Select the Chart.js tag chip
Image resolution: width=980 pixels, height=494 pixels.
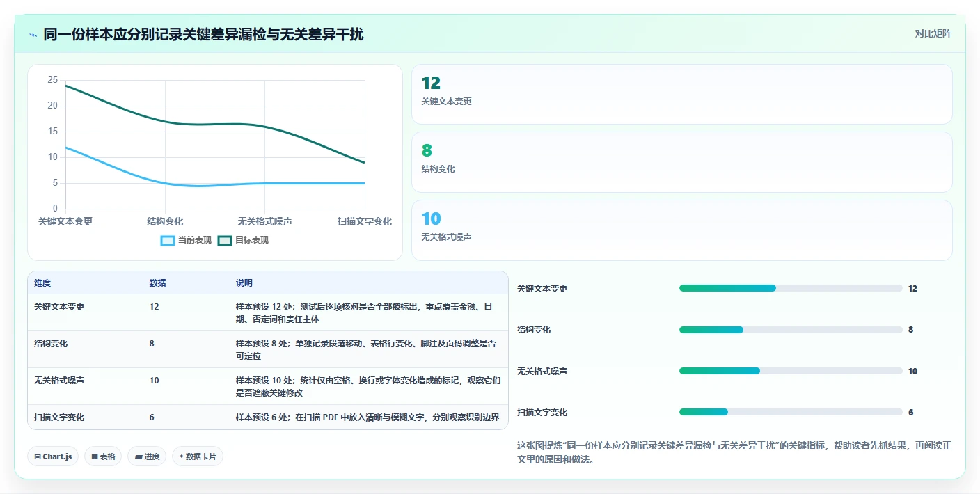53,456
